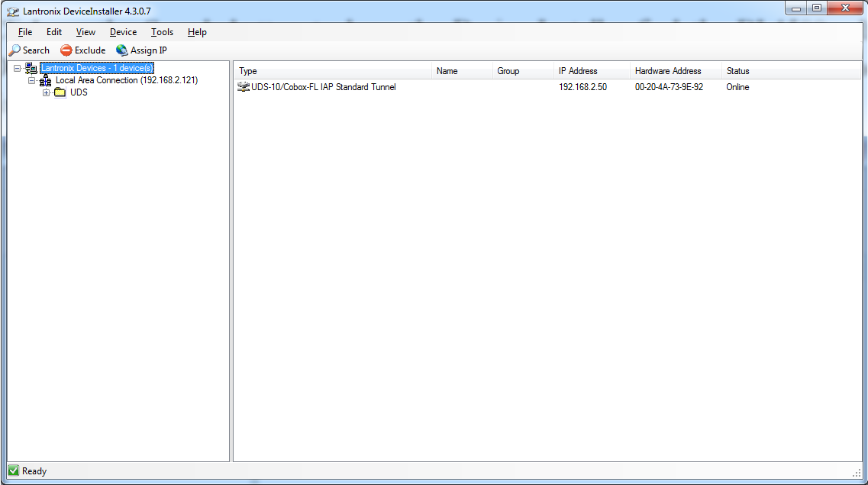868x485 pixels.
Task: Collapse the Local Area Connection node
Action: pyautogui.click(x=31, y=80)
